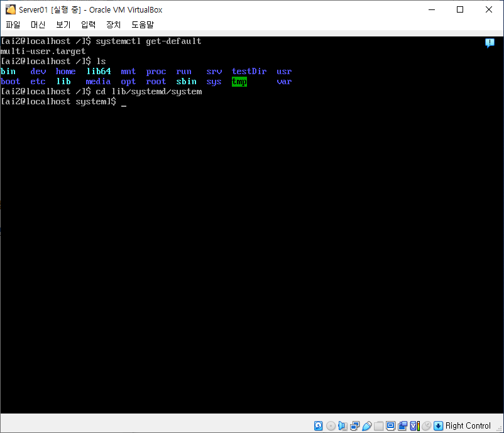
Task: Click the hard disk activity indicator icon
Action: [x=318, y=425]
